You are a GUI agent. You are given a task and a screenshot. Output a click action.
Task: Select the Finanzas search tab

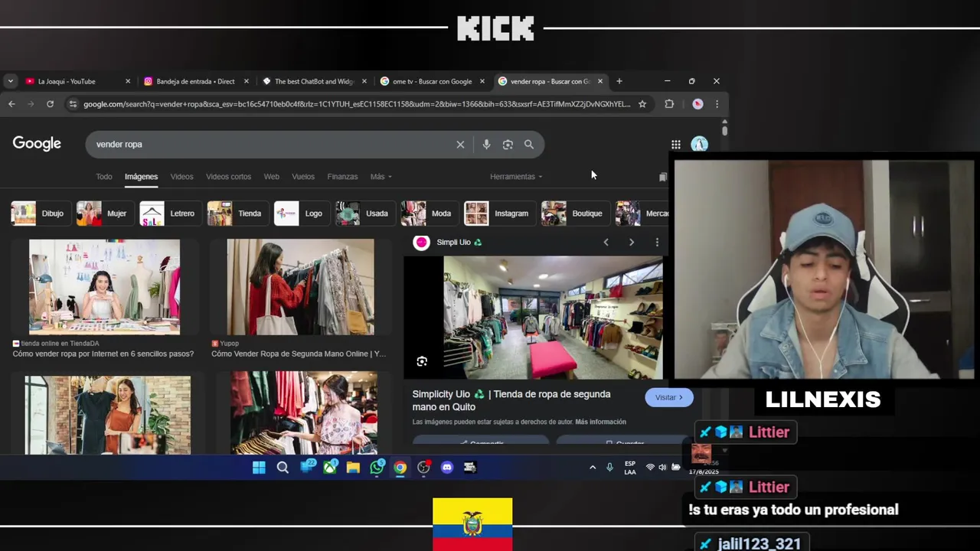coord(342,177)
